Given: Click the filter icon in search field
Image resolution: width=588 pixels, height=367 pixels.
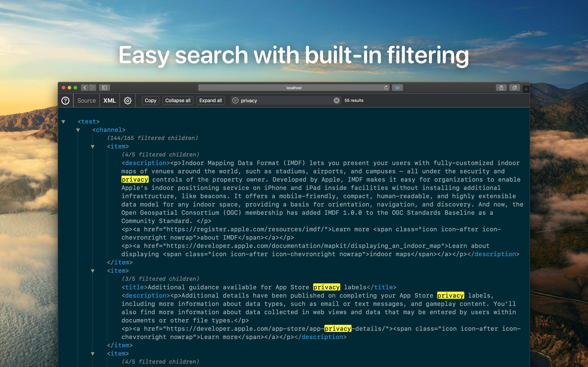Looking at the screenshot, I should pyautogui.click(x=235, y=101).
